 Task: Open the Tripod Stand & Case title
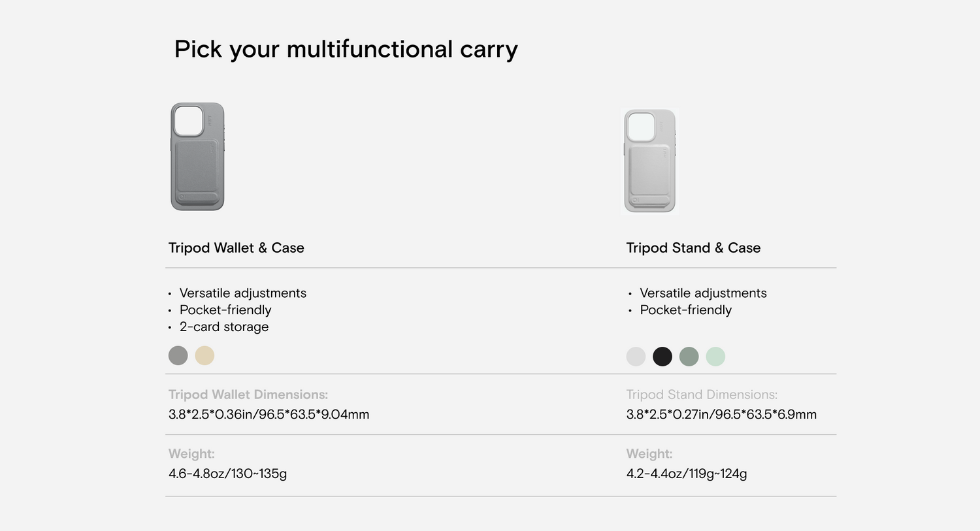[693, 248]
